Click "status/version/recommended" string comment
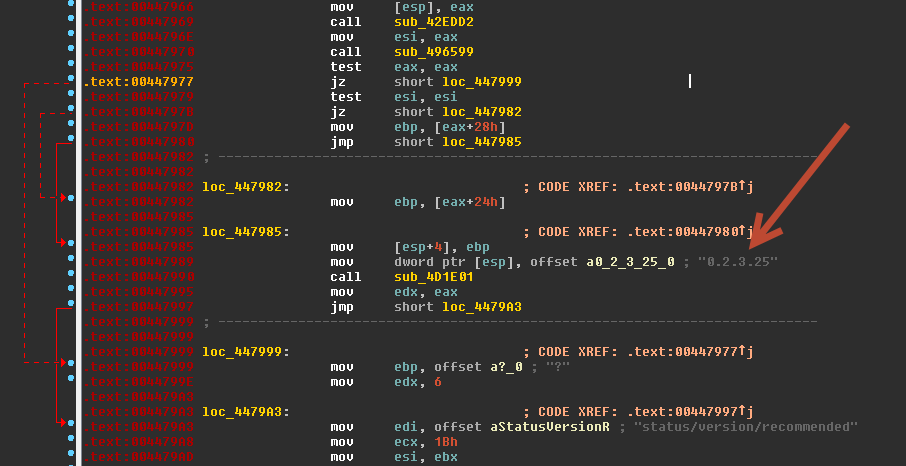This screenshot has width=906, height=466. coord(746,427)
